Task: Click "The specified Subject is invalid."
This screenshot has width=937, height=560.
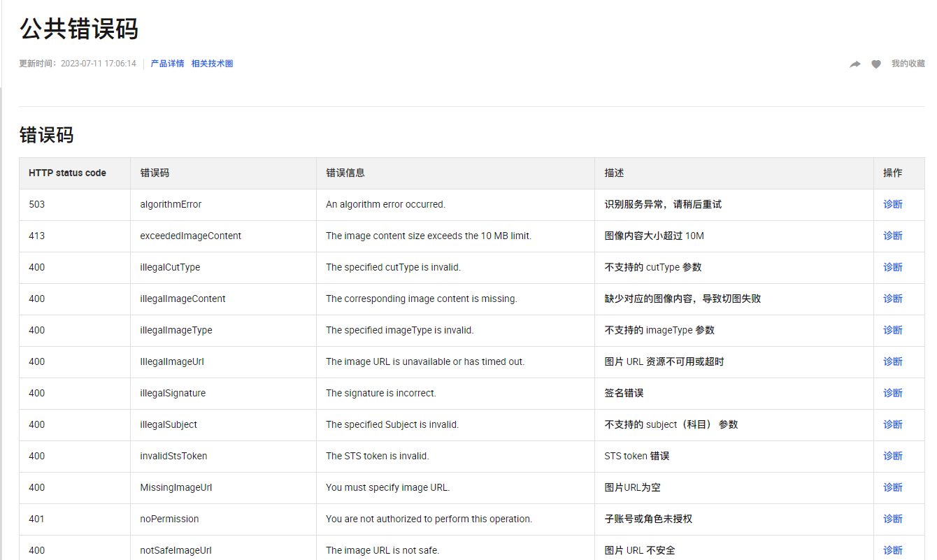Action: pos(392,424)
